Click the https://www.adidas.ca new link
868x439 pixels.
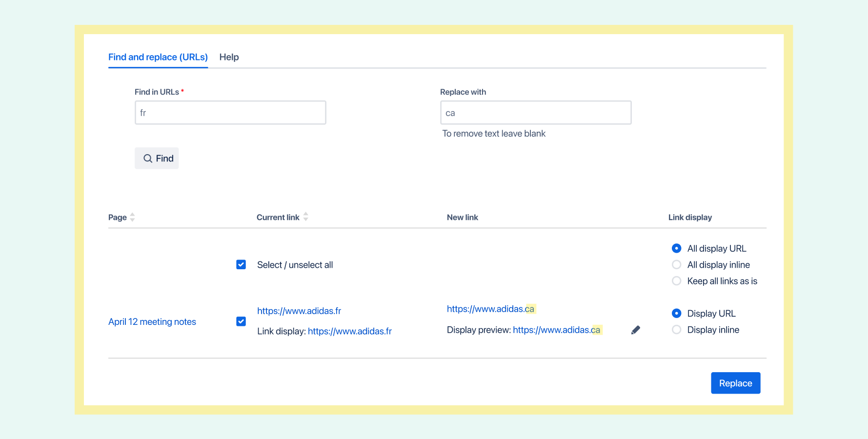point(491,308)
